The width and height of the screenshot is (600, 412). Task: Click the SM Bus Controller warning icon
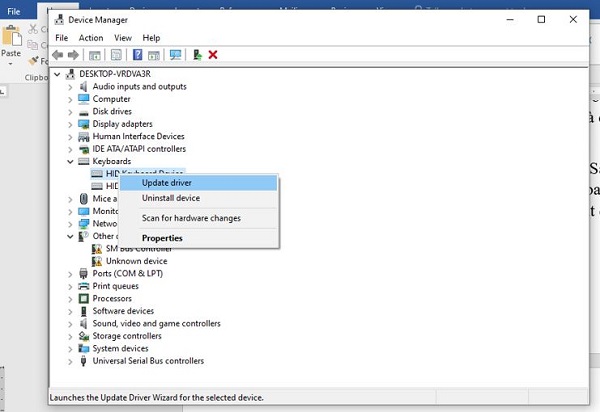(x=97, y=249)
